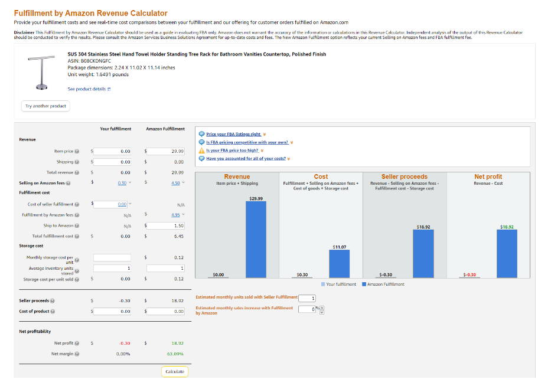Image resolution: width=551 pixels, height=392 pixels.
Task: Click the Amazon Fulfillment legend color swatch
Action: (364, 284)
